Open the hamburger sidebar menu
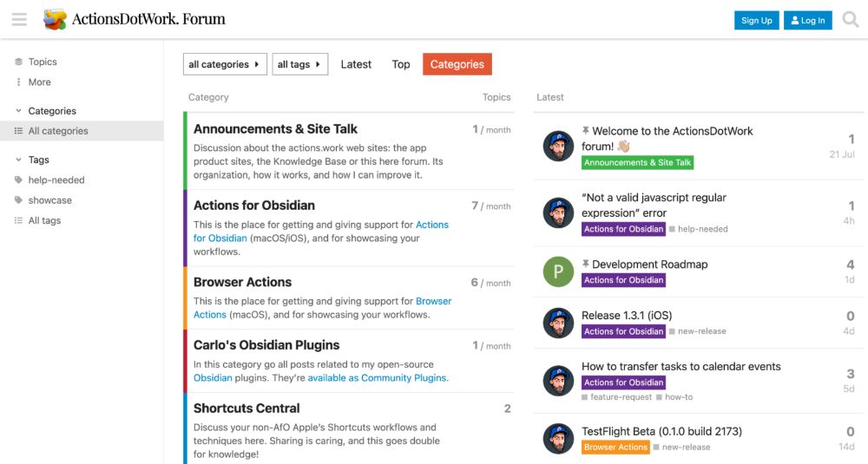The image size is (868, 464). pos(19,19)
